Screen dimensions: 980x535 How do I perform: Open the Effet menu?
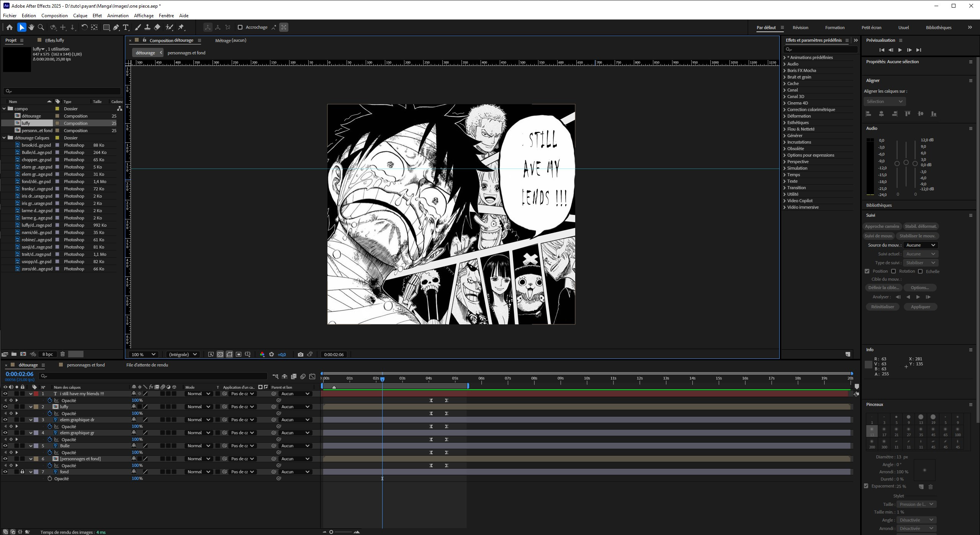coord(97,16)
